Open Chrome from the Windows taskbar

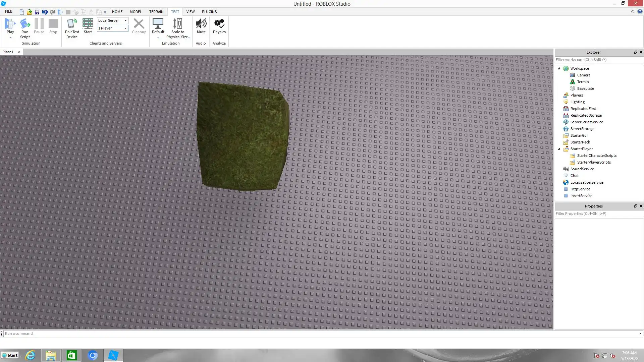click(93, 355)
